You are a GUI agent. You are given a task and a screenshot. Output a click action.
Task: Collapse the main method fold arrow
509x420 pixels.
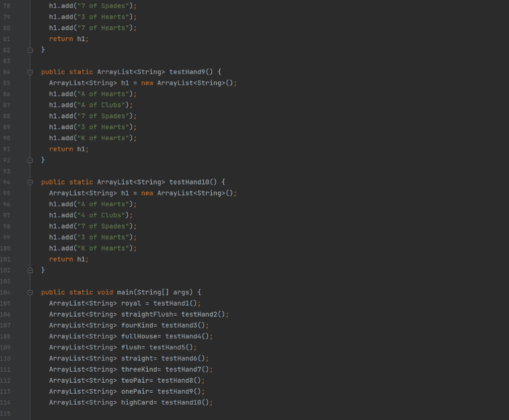[x=30, y=292]
